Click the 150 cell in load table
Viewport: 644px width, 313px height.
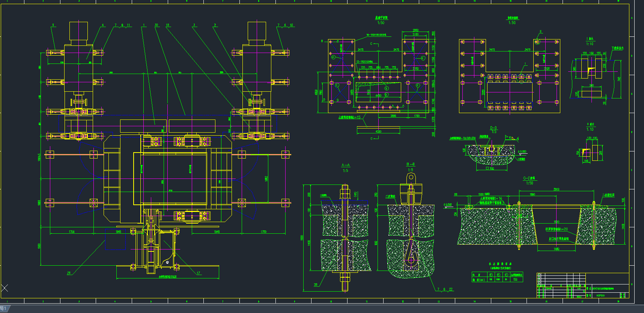[x=515, y=280]
